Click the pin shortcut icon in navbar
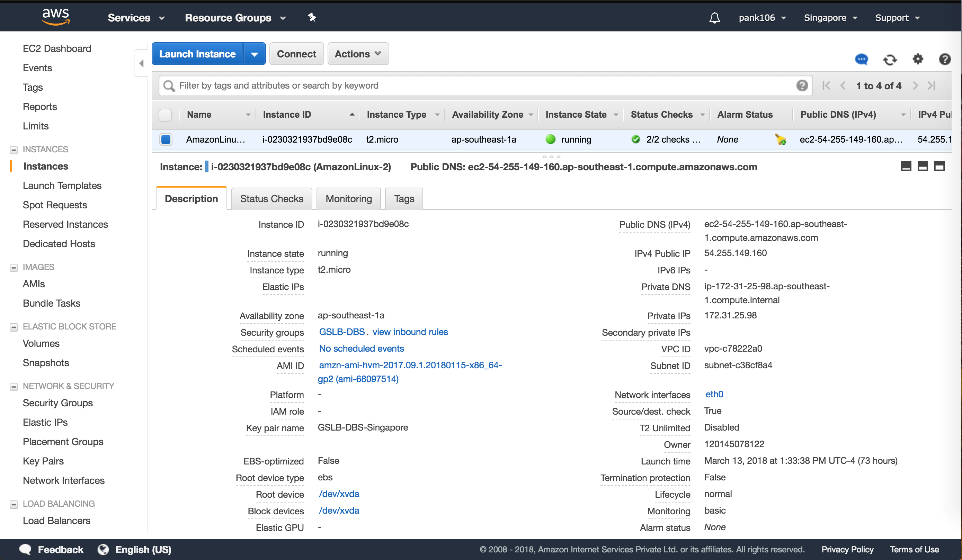 [312, 18]
